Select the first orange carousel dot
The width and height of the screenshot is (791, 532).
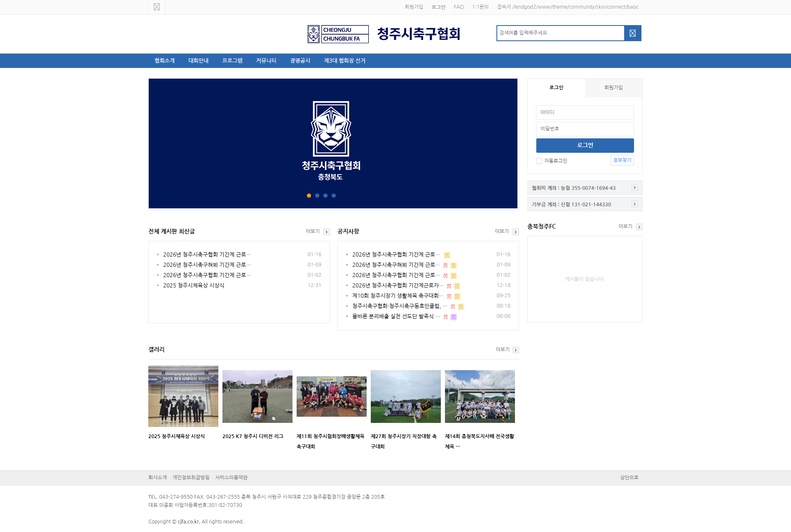309,196
